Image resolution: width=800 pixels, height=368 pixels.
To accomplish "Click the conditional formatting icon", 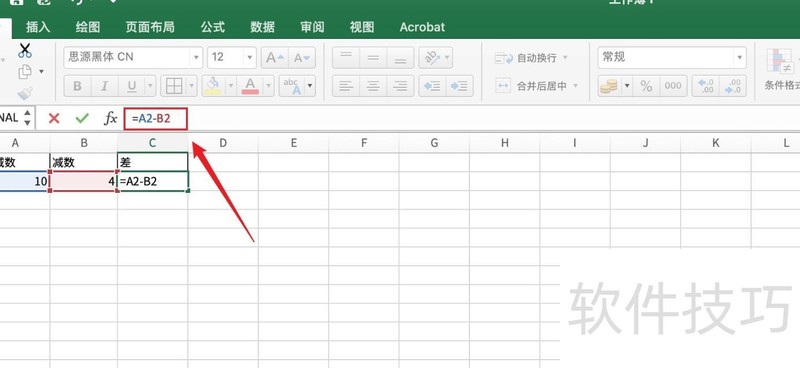I will [781, 61].
